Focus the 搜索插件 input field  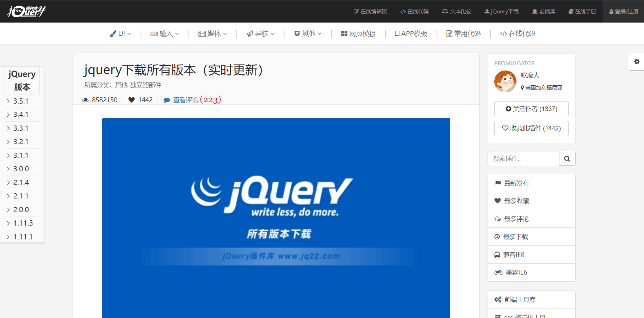point(524,159)
